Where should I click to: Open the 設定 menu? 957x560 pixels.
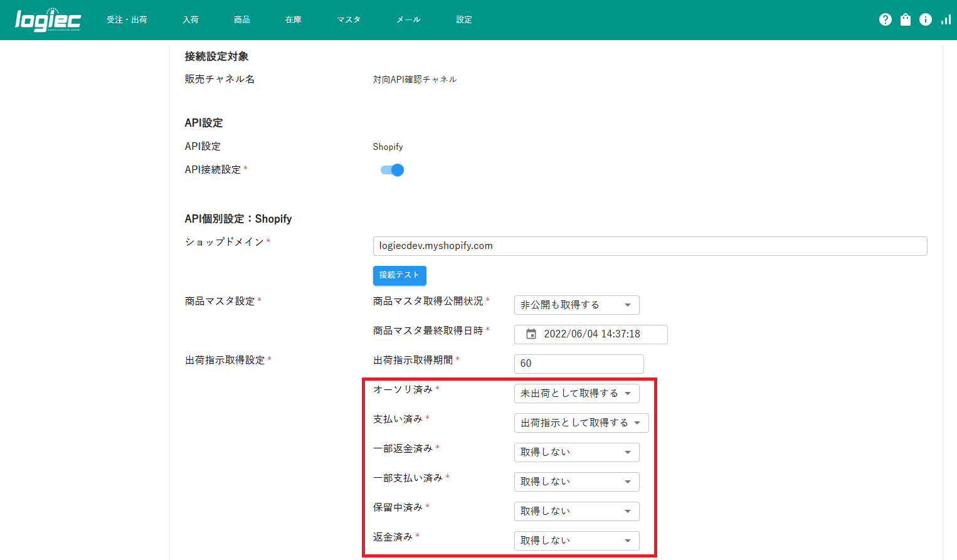pyautogui.click(x=464, y=20)
